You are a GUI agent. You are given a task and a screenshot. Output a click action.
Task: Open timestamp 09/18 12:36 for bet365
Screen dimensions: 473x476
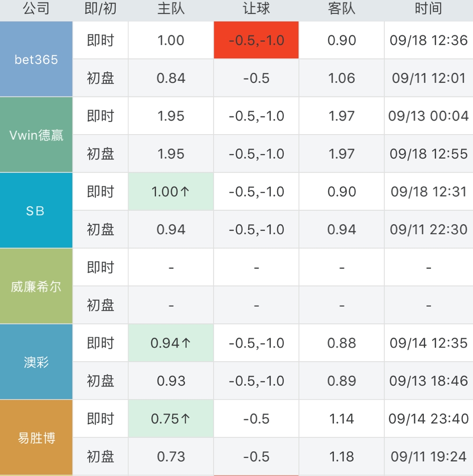tap(428, 40)
